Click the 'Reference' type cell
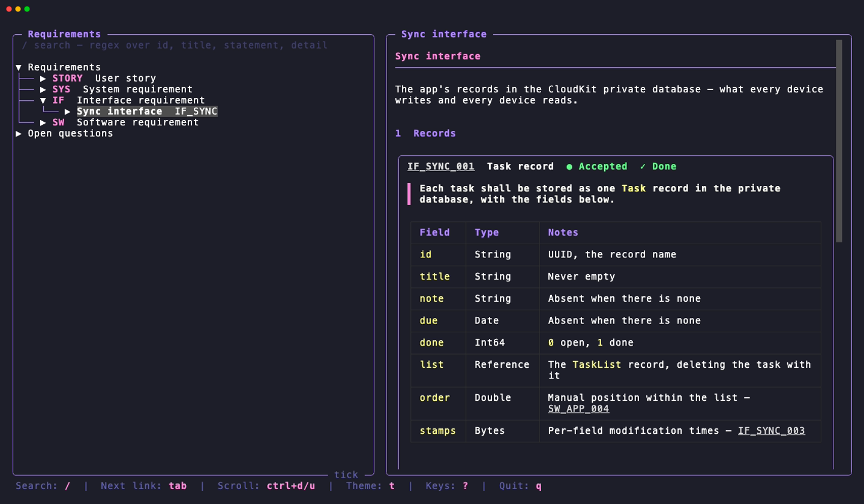The width and height of the screenshot is (864, 504). pos(503,370)
